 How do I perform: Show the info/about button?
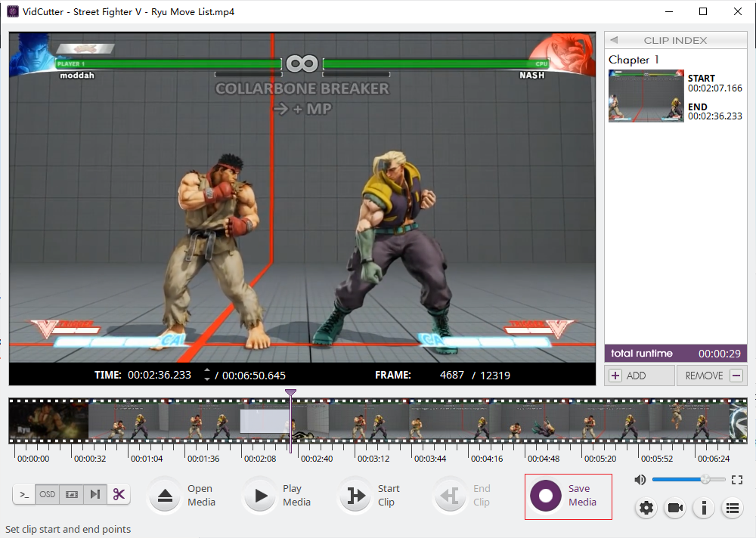(x=704, y=508)
